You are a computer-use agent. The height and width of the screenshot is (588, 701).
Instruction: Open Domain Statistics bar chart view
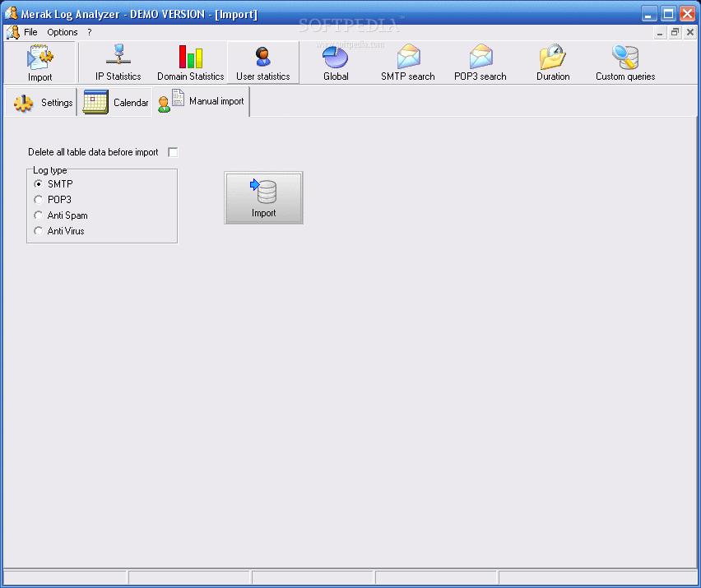pos(190,63)
